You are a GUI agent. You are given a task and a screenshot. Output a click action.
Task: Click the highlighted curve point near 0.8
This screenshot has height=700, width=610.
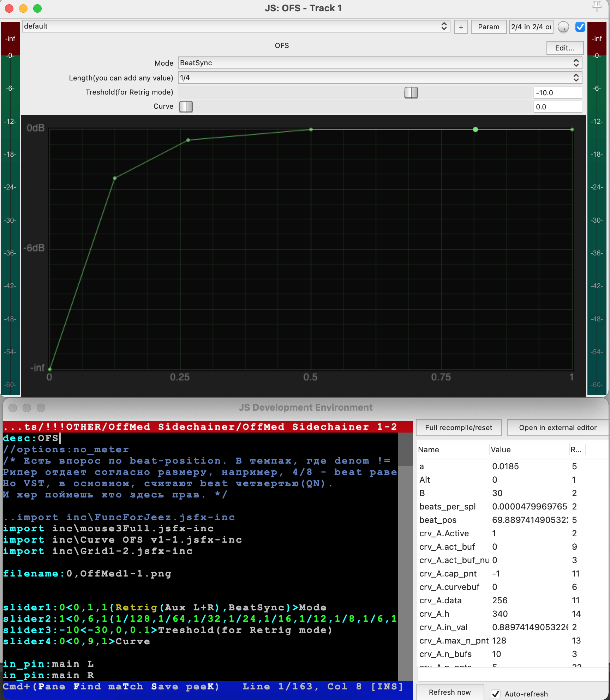[x=476, y=129]
